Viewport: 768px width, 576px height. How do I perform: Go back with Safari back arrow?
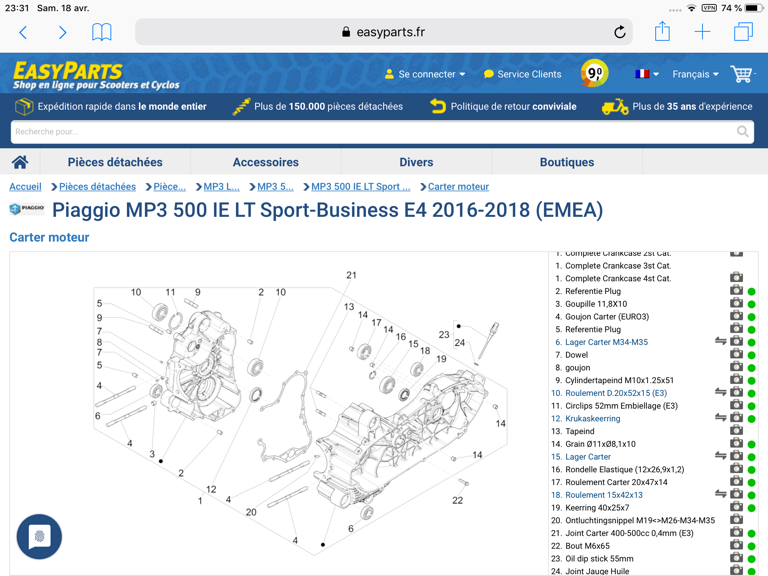(x=23, y=32)
